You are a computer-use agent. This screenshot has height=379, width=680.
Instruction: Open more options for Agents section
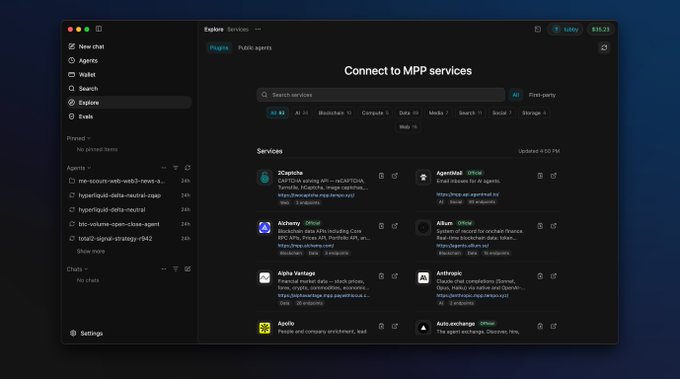point(163,168)
